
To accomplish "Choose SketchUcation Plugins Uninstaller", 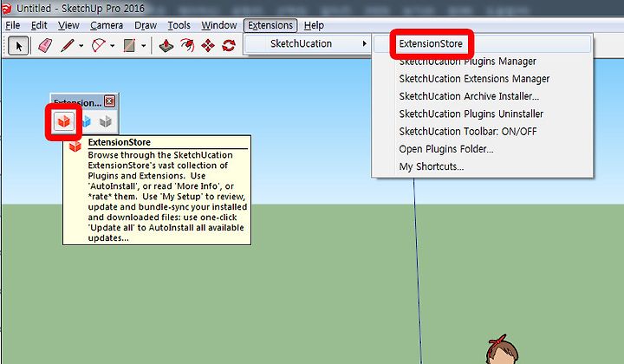I will pos(483,114).
